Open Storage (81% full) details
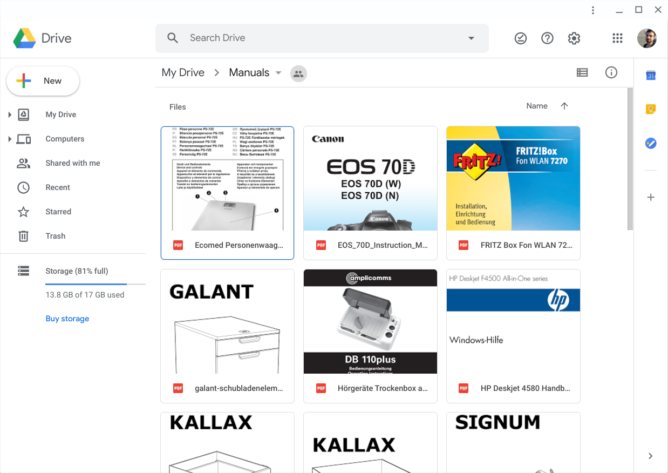 coord(77,271)
